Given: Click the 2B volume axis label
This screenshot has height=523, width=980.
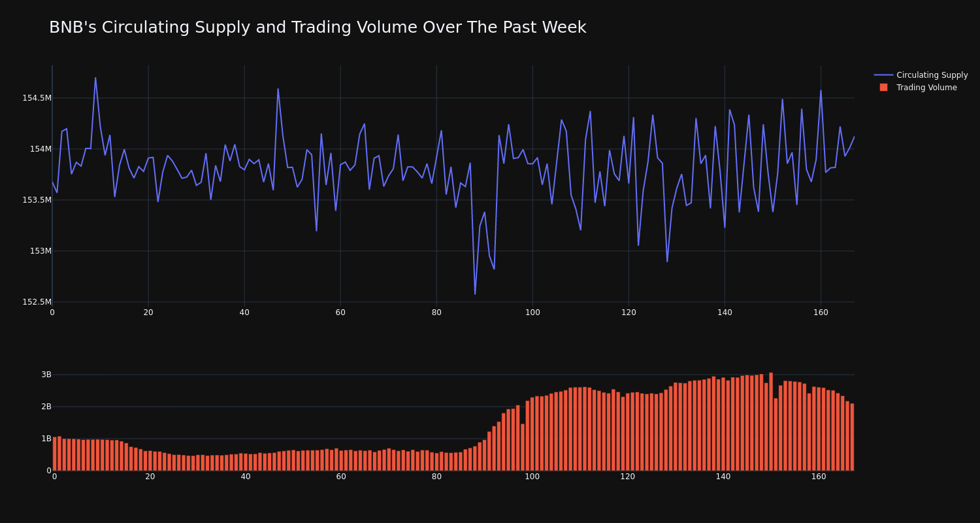Looking at the screenshot, I should 46,407.
